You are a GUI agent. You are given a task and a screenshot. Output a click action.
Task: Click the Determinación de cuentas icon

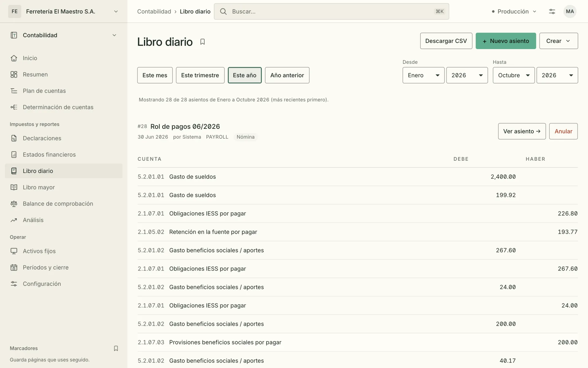pos(14,107)
